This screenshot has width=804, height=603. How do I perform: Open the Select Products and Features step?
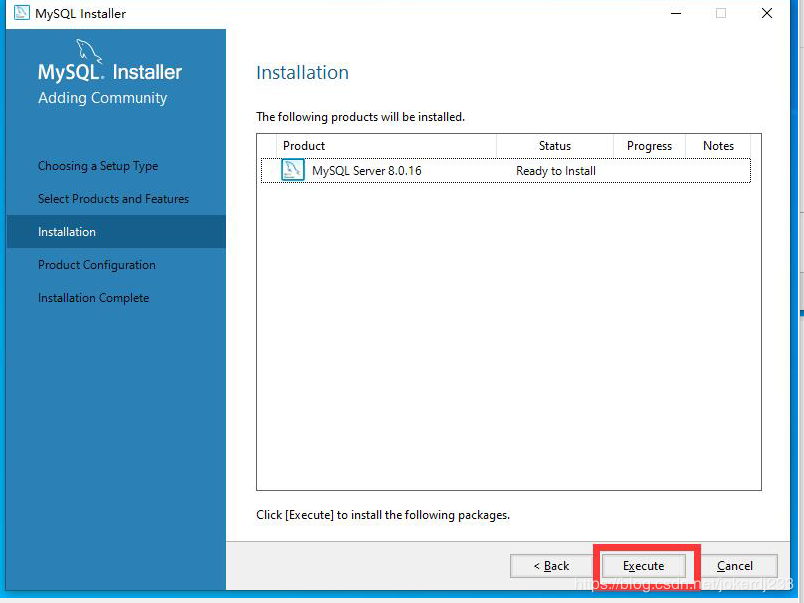[x=113, y=198]
